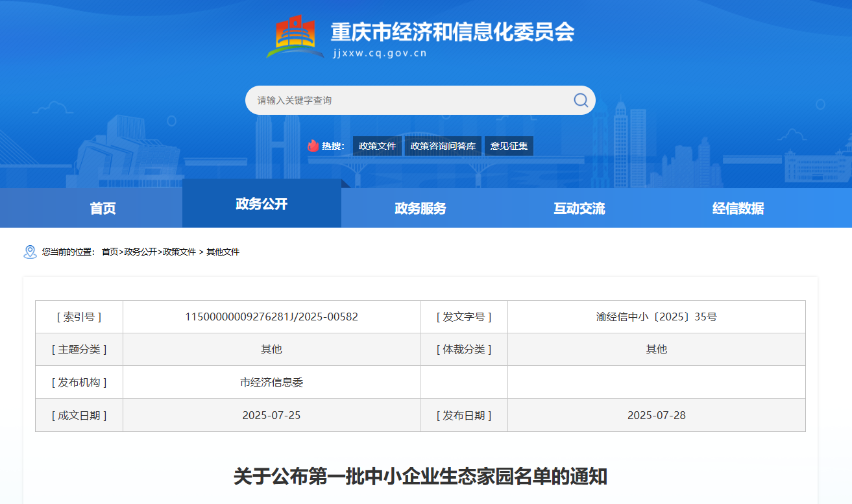Select document number 渝经信中小〔2025〕35号
The image size is (852, 504).
point(657,317)
